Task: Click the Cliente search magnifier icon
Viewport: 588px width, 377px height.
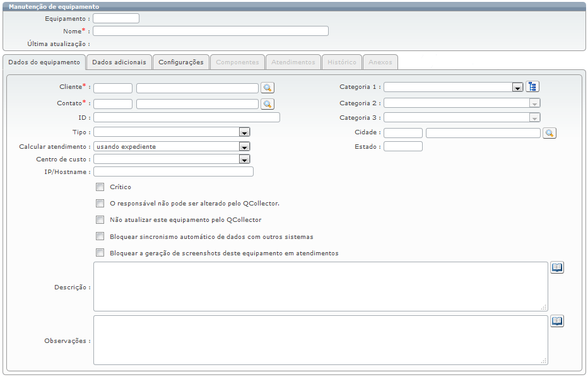Action: coord(268,88)
